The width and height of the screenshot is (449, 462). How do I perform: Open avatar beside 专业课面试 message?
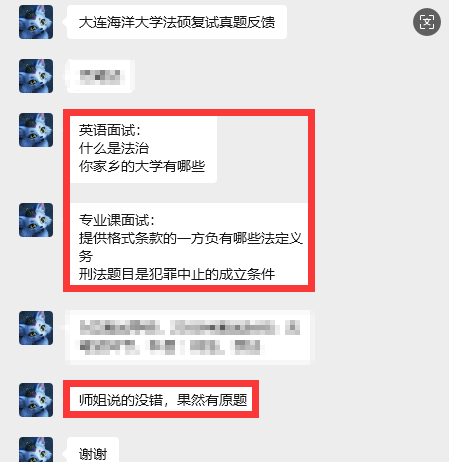point(36,220)
